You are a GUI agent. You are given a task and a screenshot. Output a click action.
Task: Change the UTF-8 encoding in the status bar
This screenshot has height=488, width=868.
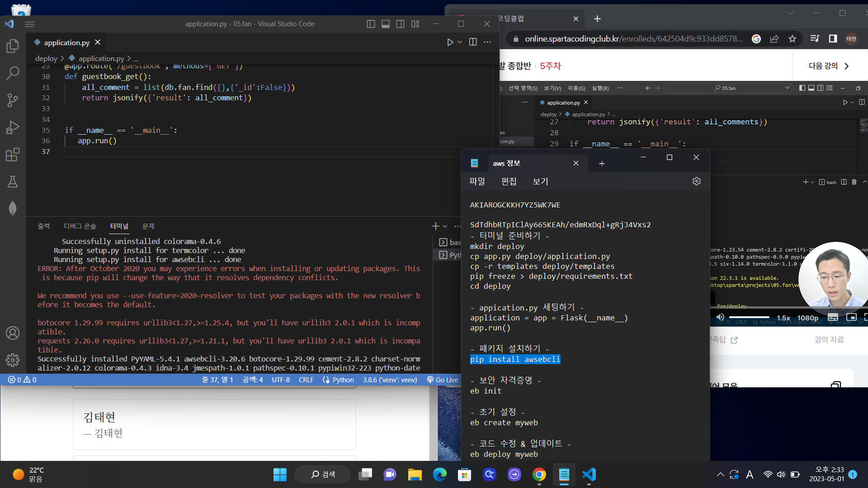[x=281, y=380]
